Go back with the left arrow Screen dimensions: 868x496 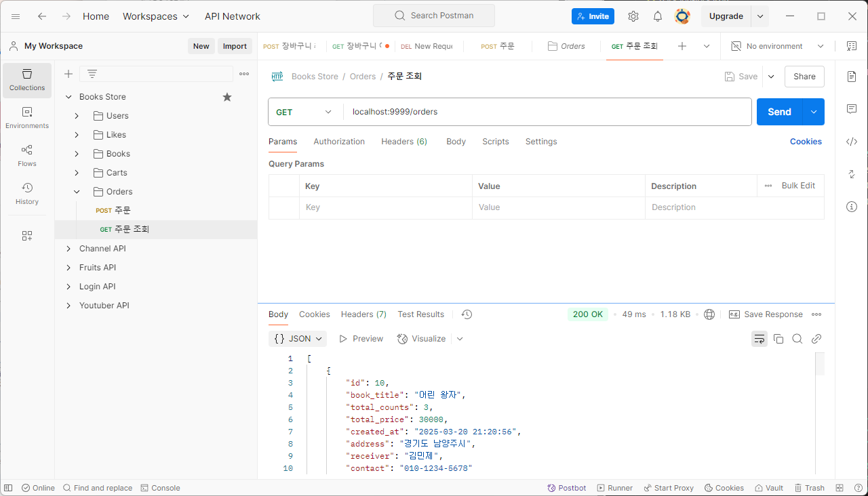42,16
